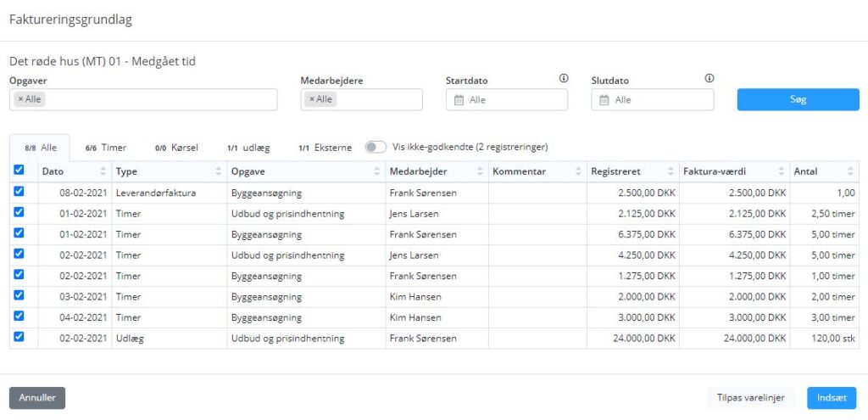The width and height of the screenshot is (868, 420).
Task: Remove the Alle tag from Medarbejdere
Action: point(312,99)
